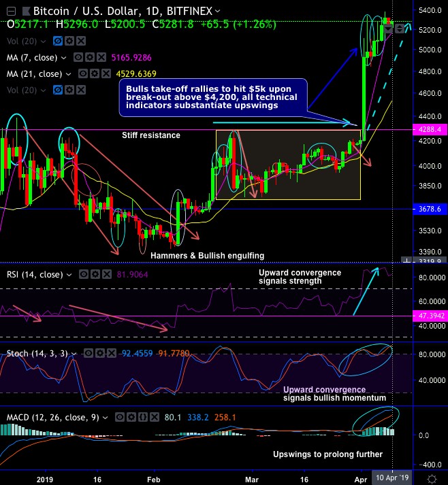Click the magenta 47.3942 RSI axis label
Screen dimensions: 448x485
click(x=431, y=316)
